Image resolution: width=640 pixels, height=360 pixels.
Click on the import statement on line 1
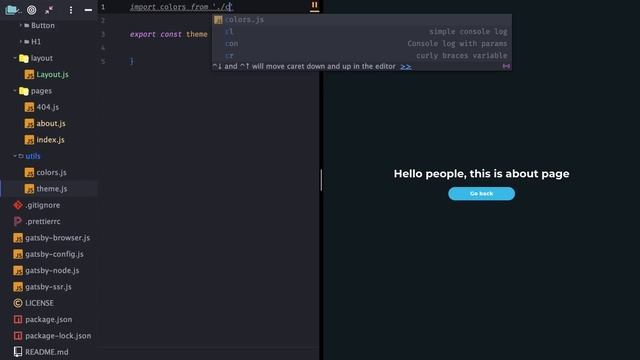(x=181, y=7)
